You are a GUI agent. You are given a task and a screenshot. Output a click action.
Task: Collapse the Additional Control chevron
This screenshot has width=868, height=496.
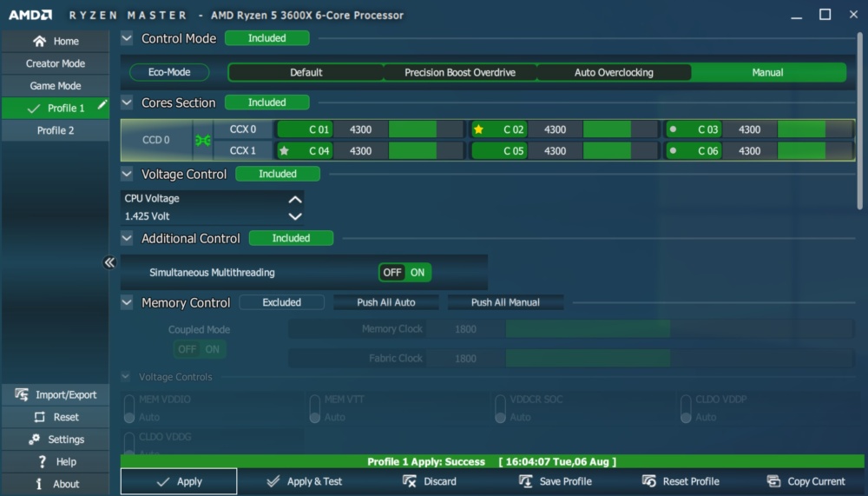point(127,238)
